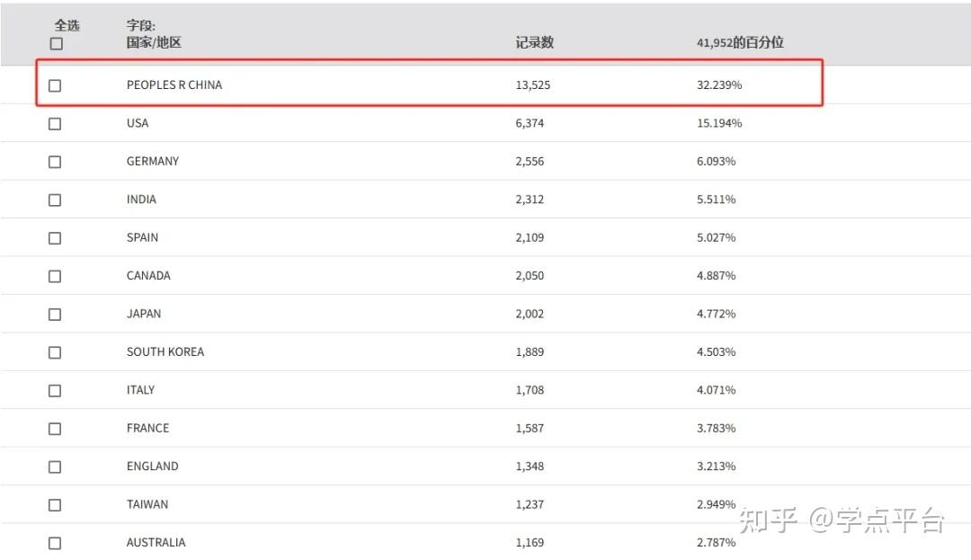Select the CANADA checkbox
971x560 pixels.
click(x=55, y=276)
